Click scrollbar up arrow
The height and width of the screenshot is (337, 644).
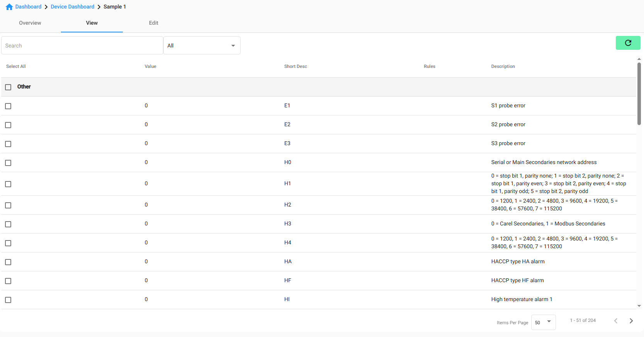[639, 59]
